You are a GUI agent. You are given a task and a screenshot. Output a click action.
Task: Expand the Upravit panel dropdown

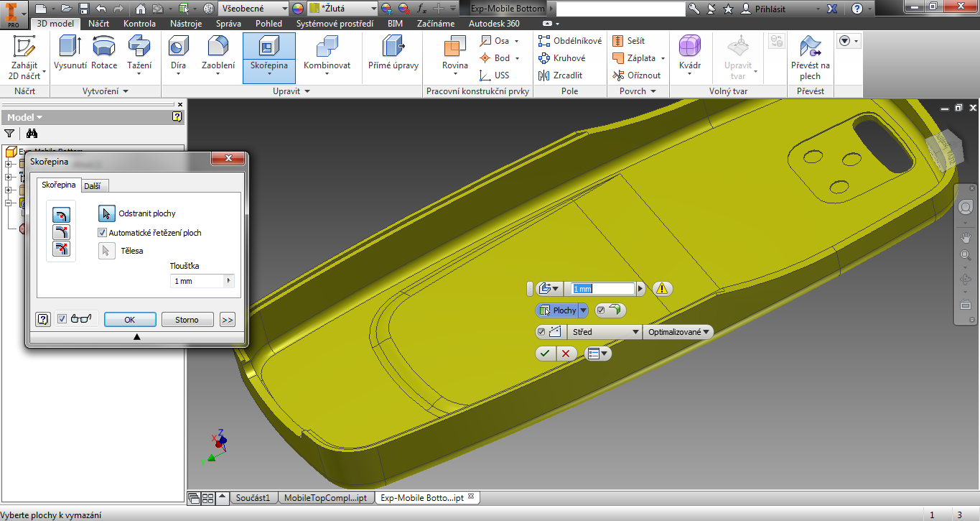click(x=291, y=91)
